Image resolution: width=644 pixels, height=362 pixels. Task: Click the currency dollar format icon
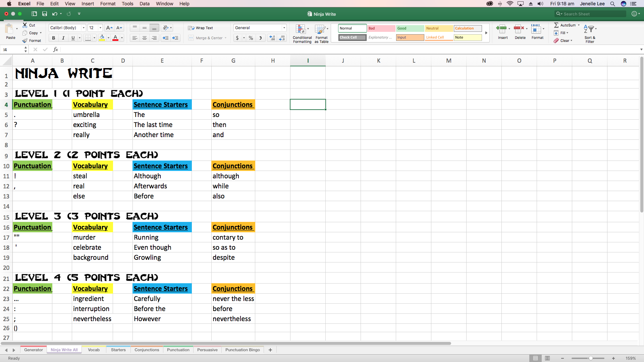[237, 38]
